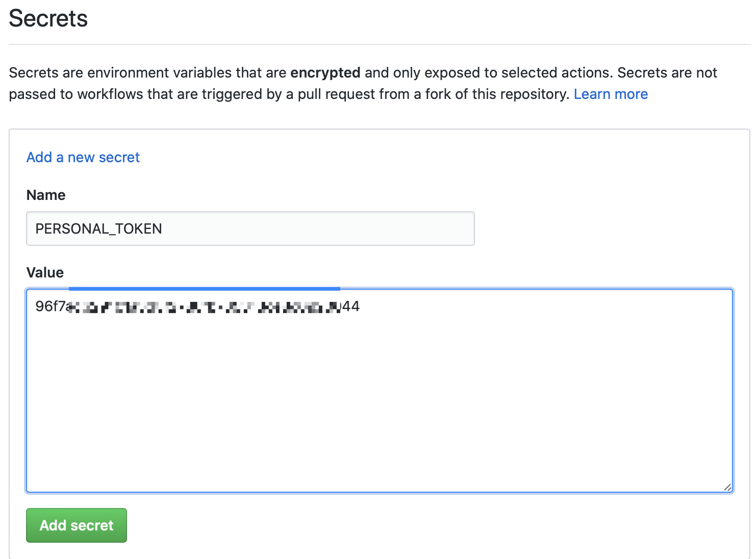The image size is (756, 559).
Task: Click the leading 96f7 characters of the token
Action: point(50,307)
